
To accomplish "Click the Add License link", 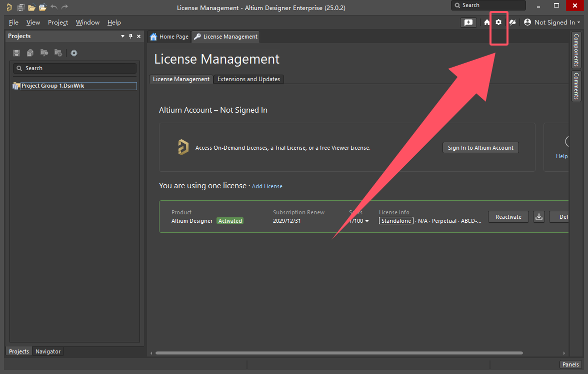I will tap(267, 186).
